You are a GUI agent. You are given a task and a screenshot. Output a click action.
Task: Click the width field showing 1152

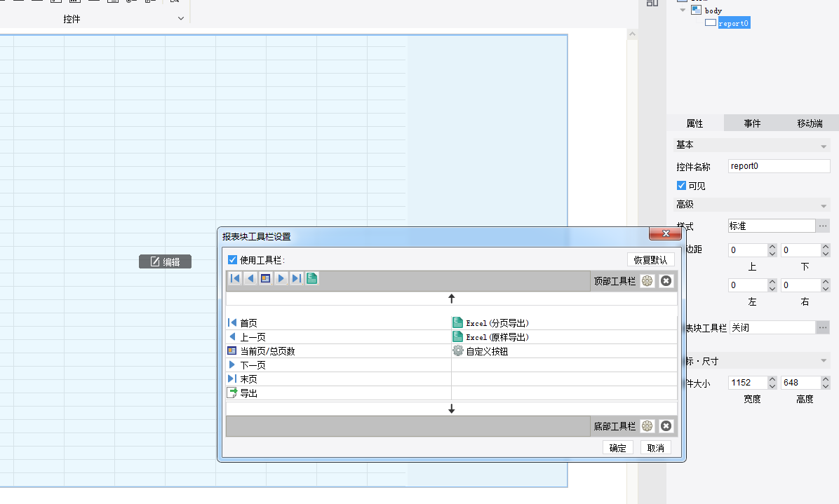pos(748,383)
